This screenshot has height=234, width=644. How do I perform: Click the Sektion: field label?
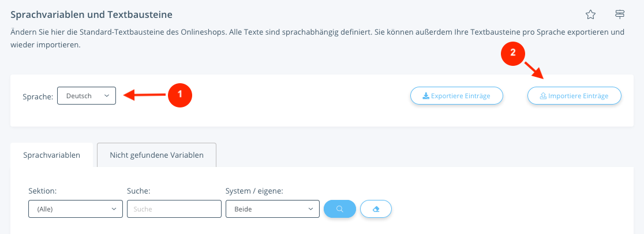click(42, 191)
